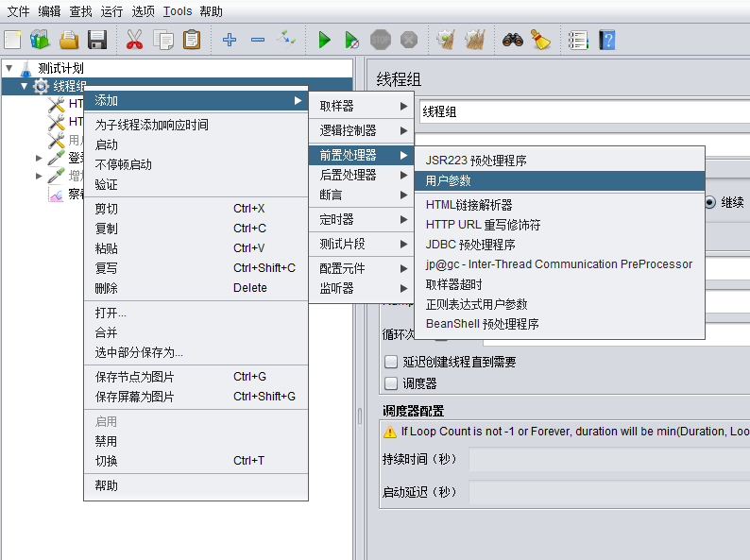
Task: Open the 断言 submenu
Action: click(362, 195)
